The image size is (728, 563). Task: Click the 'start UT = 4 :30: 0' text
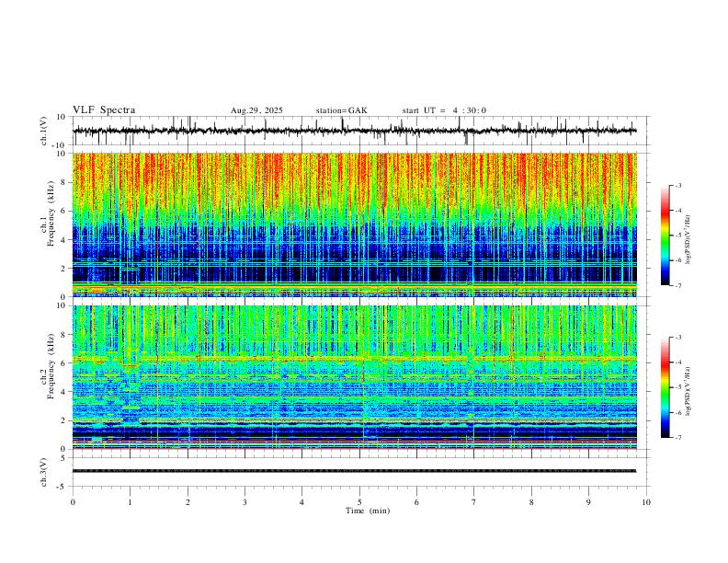444,110
